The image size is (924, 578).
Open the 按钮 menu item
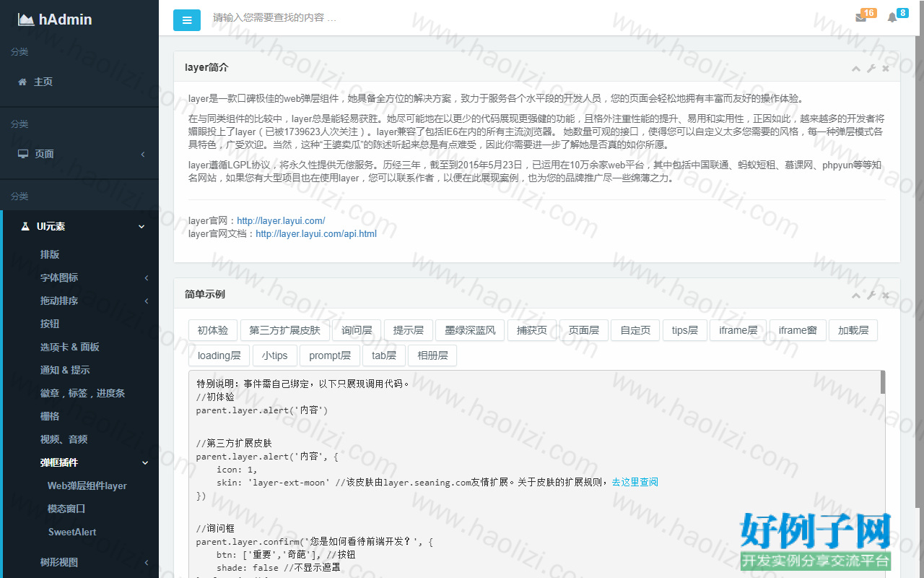point(50,324)
